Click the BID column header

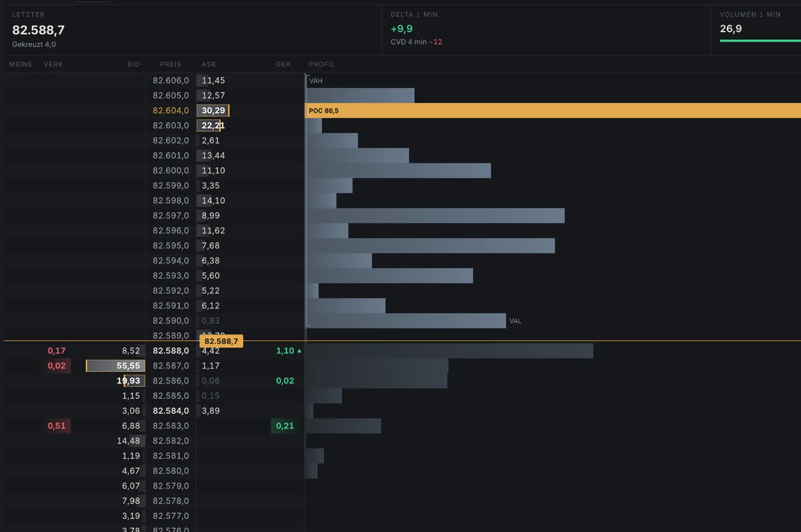pos(134,65)
